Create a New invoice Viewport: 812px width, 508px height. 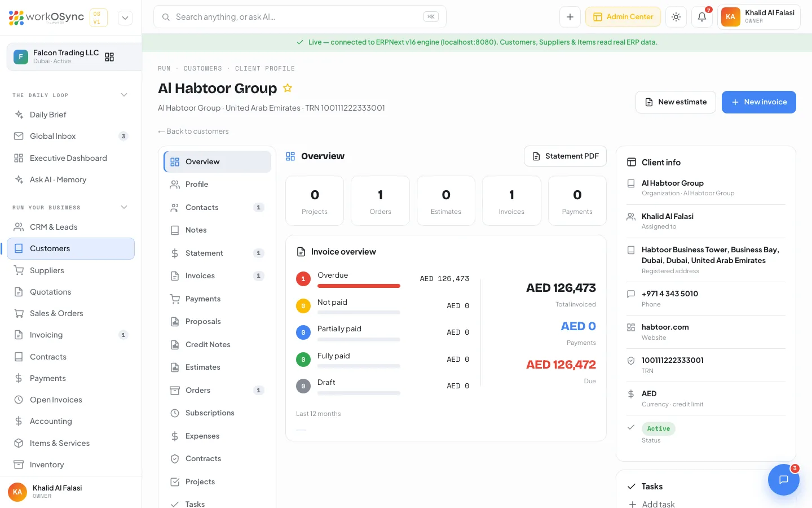[759, 102]
